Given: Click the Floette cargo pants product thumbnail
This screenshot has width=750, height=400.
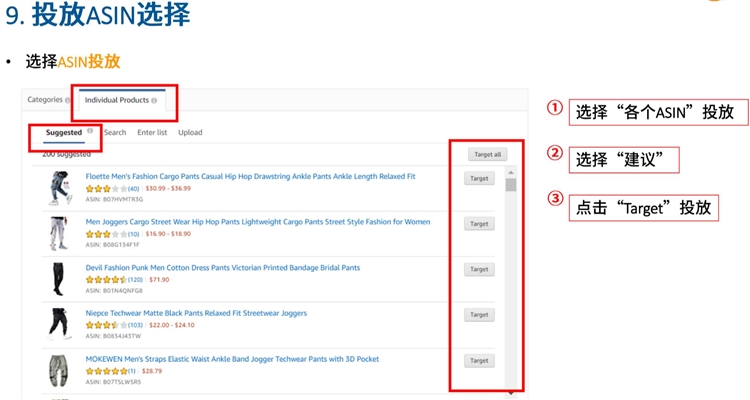Looking at the screenshot, I should (60, 189).
